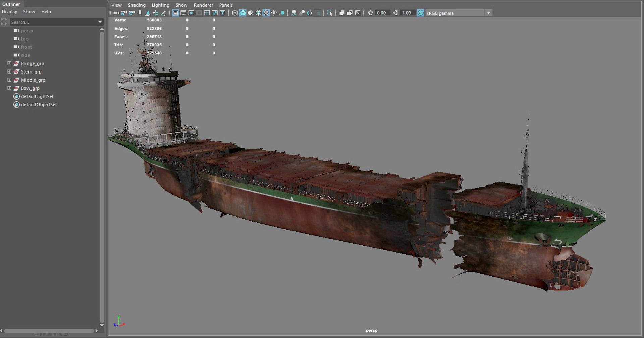
Task: Open the Outliner search filter dropdown
Action: click(x=100, y=22)
